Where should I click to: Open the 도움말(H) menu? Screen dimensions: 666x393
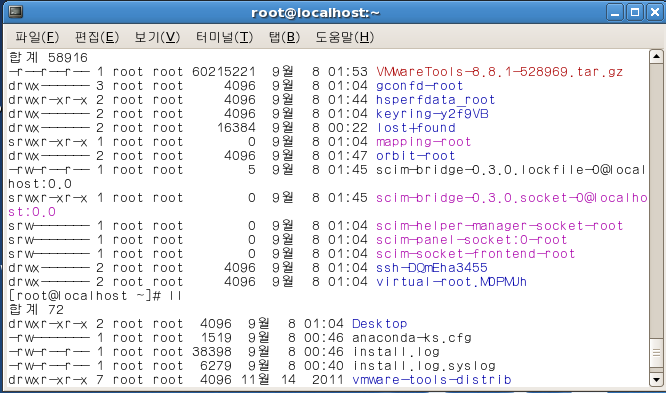click(x=344, y=37)
